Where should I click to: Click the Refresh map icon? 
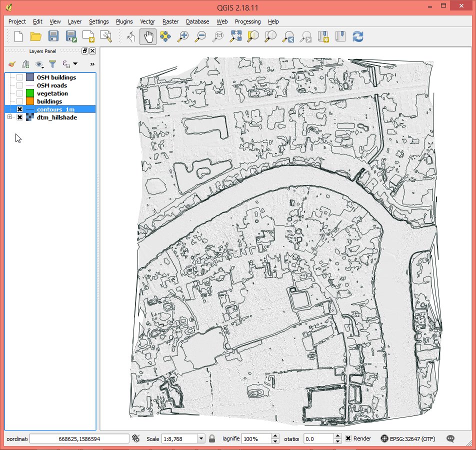(358, 36)
